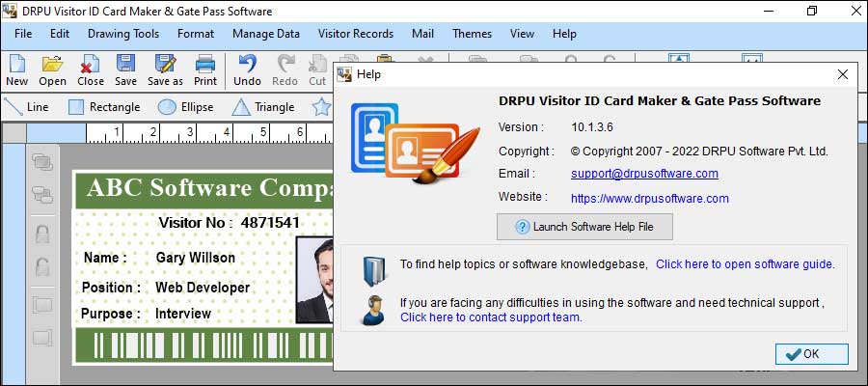Open the Manage Data menu
This screenshot has width=868, height=386.
click(266, 34)
